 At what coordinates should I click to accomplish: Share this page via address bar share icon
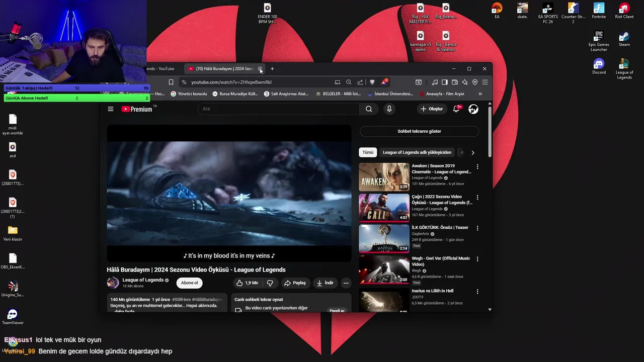[360, 82]
